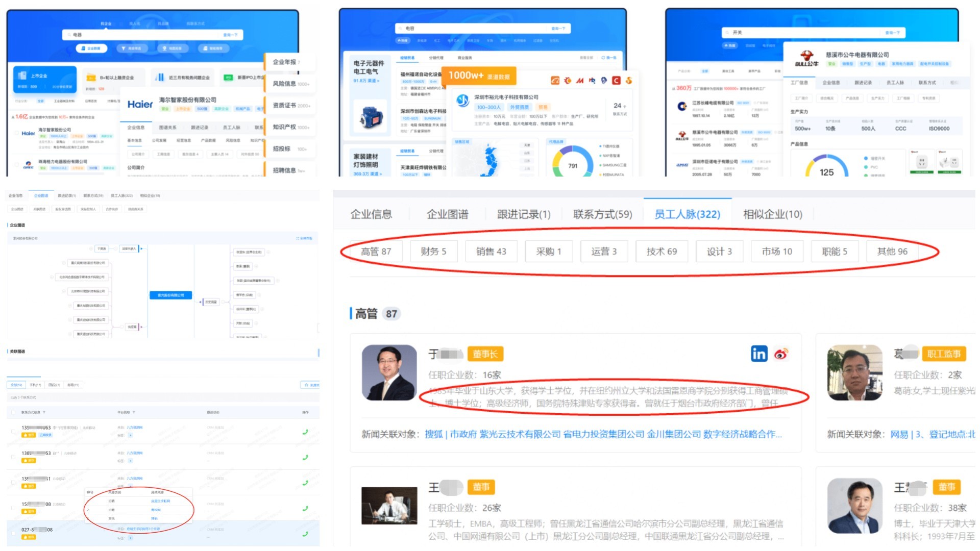Click the BULL 公牛 logo in company header
This screenshot has height=551, width=980.
click(806, 58)
